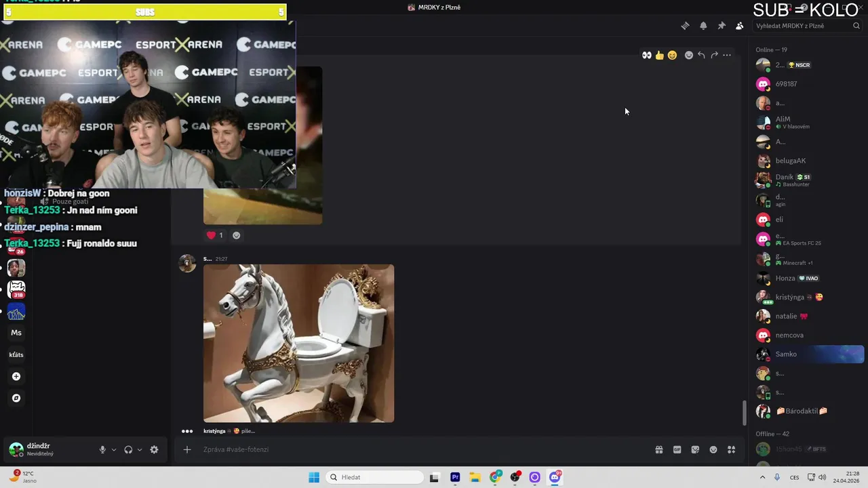
Task: Add a reaction beside the heart reaction
Action: 236,235
